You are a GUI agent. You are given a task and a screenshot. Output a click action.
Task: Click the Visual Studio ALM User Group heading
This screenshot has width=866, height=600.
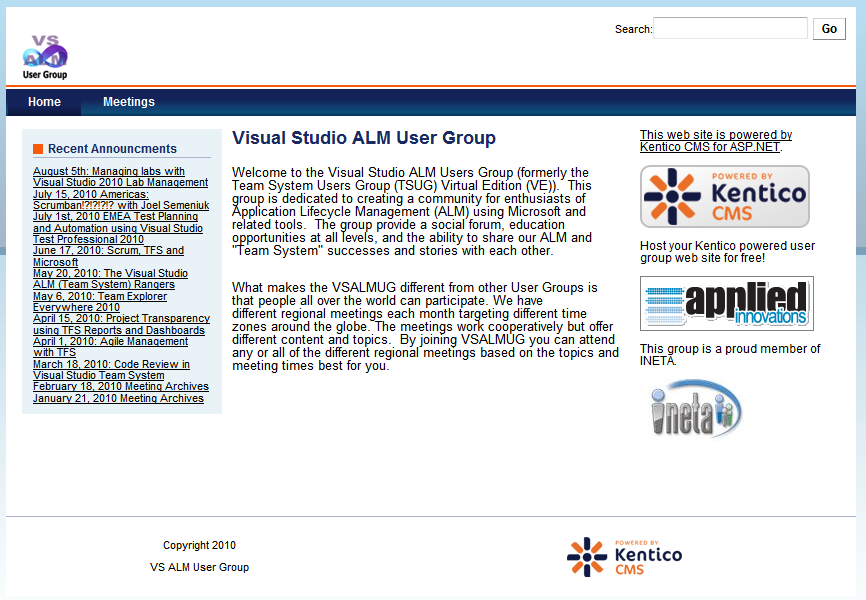tap(363, 138)
